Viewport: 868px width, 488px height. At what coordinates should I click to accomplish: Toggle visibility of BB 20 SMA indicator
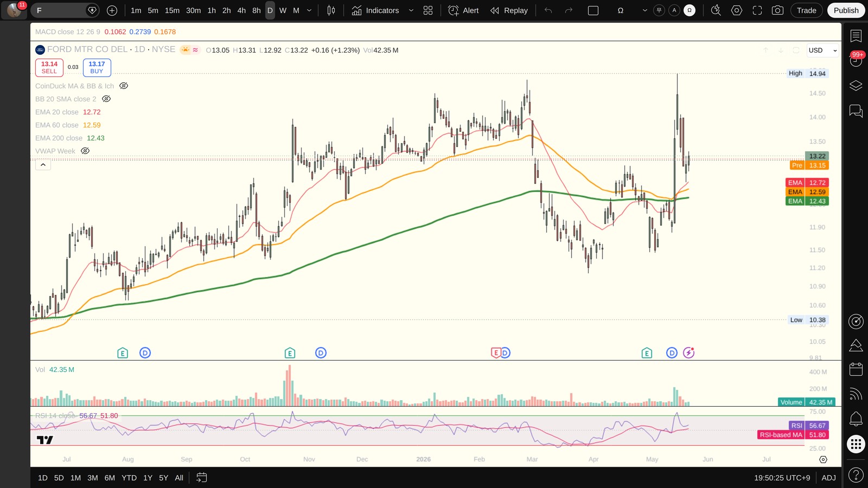tap(106, 99)
